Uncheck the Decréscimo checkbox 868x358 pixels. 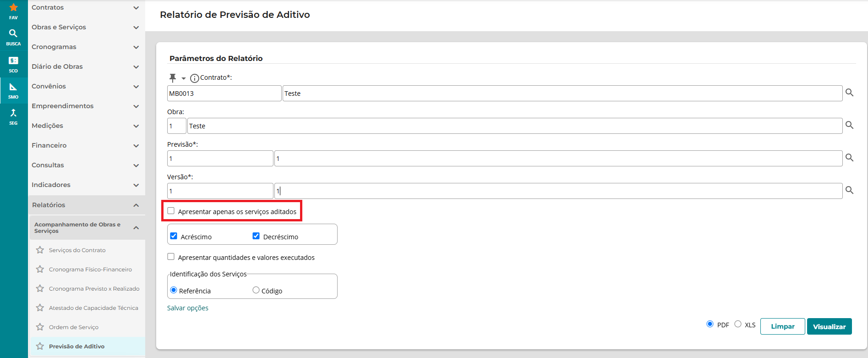pyautogui.click(x=256, y=236)
